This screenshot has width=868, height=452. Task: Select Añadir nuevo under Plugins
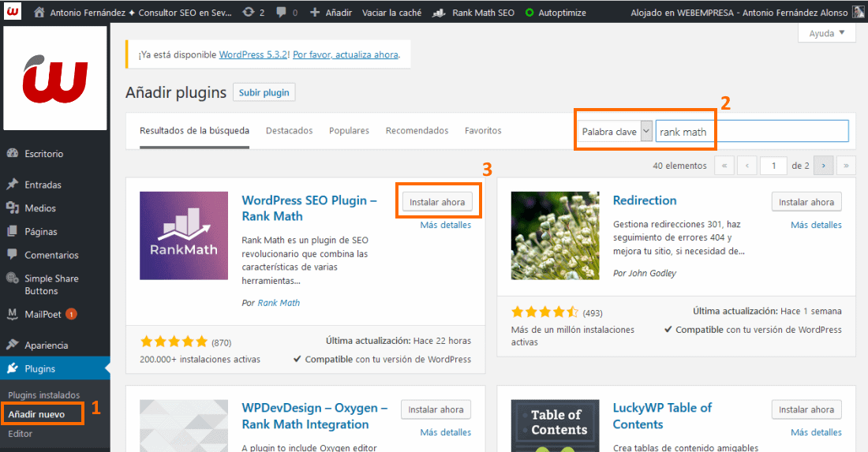(36, 414)
